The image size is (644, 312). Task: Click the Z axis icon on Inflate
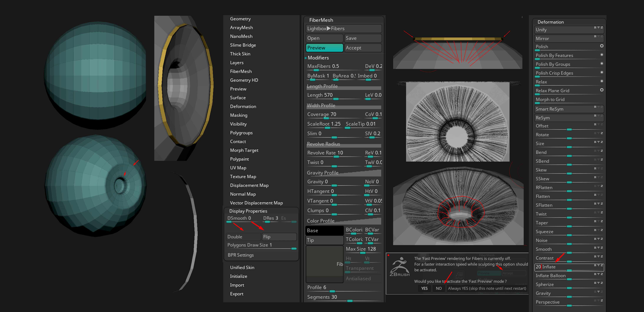point(602,265)
